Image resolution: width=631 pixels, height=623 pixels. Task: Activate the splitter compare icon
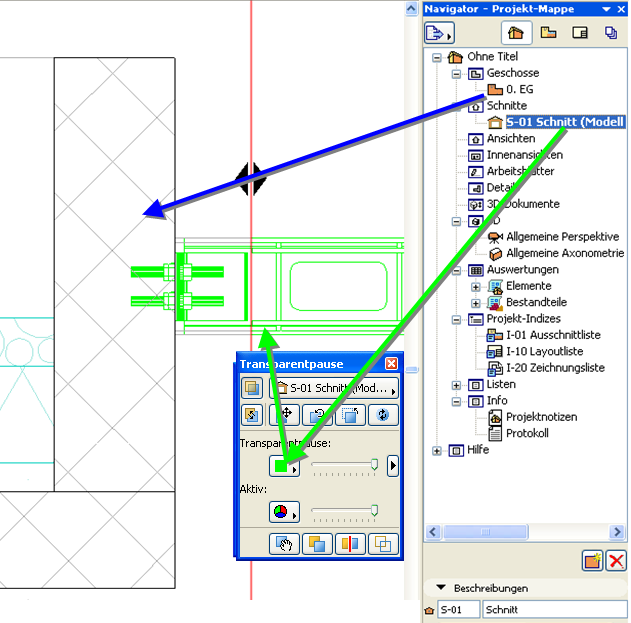351,544
